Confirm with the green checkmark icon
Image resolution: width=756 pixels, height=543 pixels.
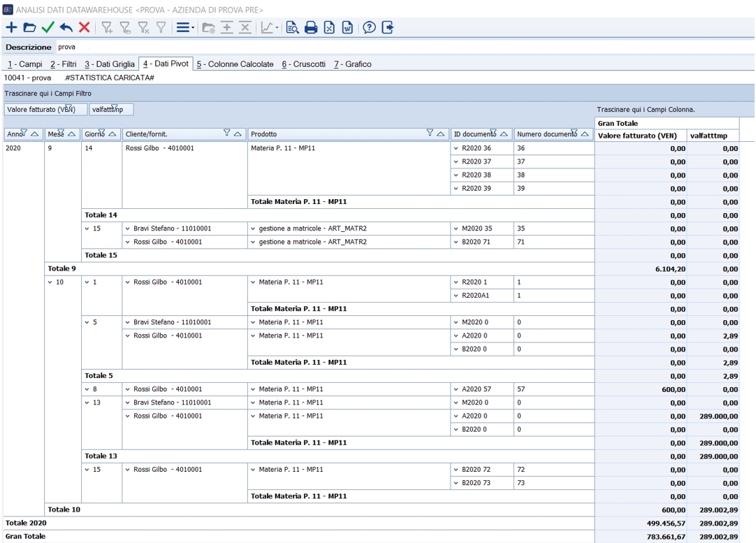click(48, 27)
